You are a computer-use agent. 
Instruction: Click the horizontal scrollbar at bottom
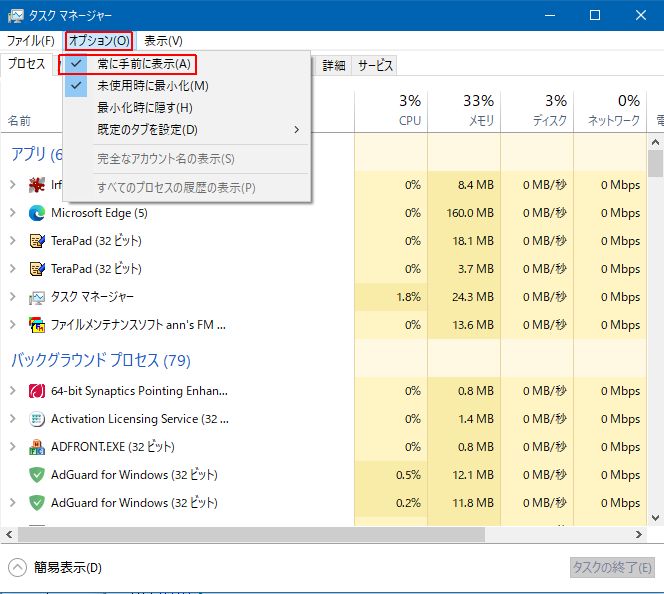click(x=300, y=535)
